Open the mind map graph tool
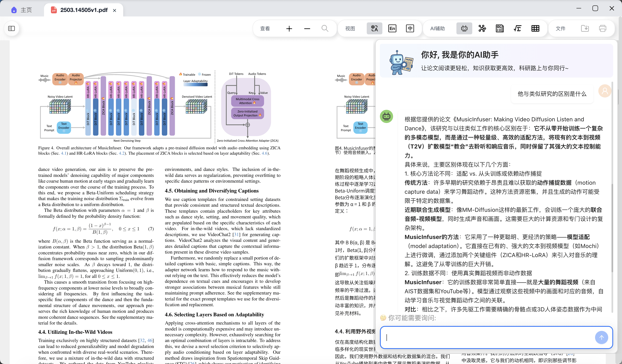Screen dimensions: 622x364 [482, 29]
